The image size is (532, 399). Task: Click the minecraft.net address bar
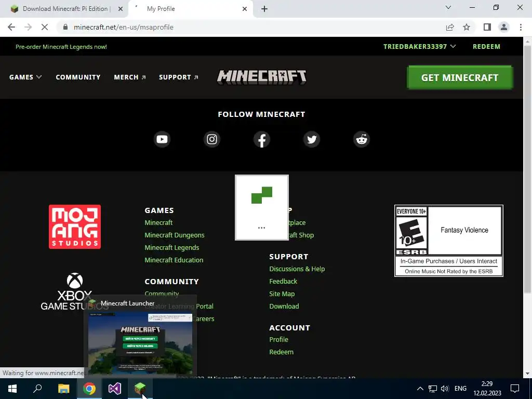pos(251,27)
